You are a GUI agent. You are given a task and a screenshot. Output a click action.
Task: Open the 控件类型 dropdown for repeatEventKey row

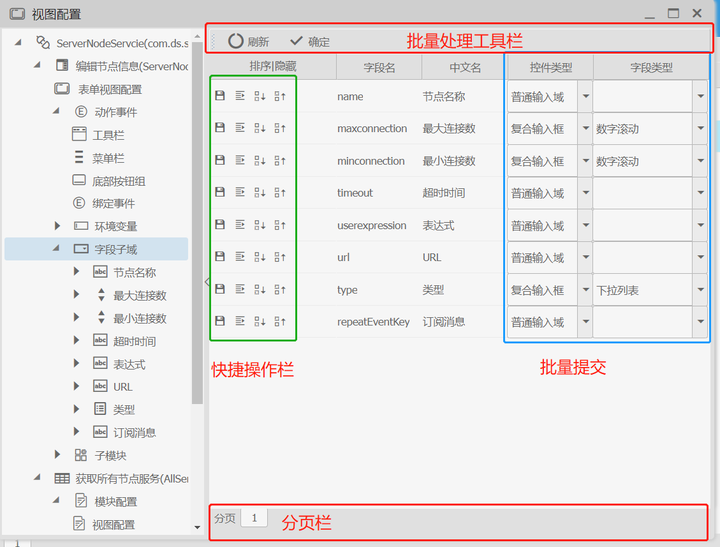pyautogui.click(x=585, y=321)
